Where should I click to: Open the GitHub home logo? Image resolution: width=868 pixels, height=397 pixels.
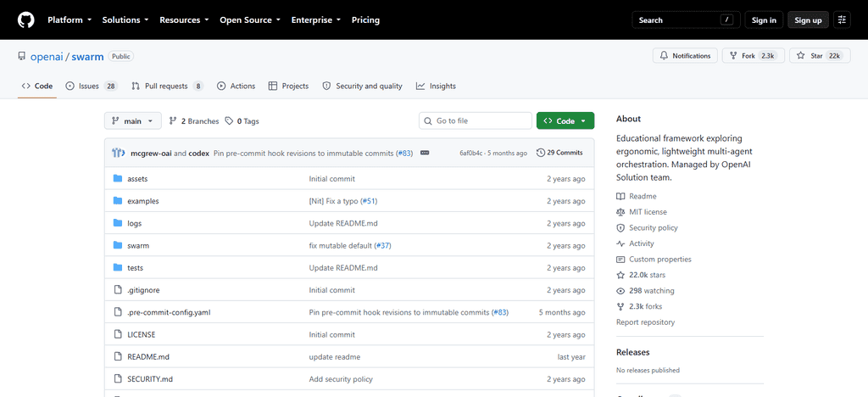click(x=26, y=20)
